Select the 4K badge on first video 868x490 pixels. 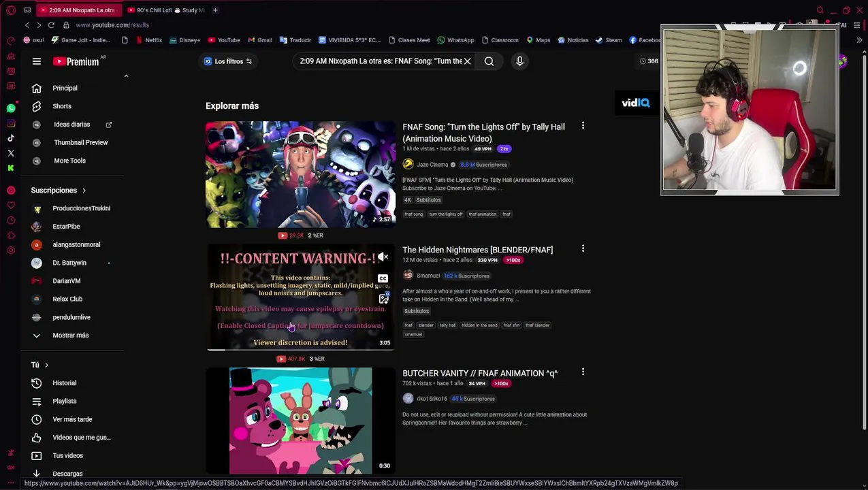tap(408, 200)
